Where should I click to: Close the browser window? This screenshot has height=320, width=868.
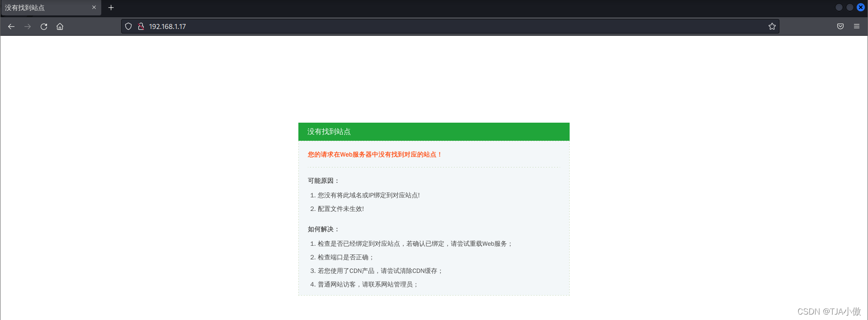tap(861, 7)
